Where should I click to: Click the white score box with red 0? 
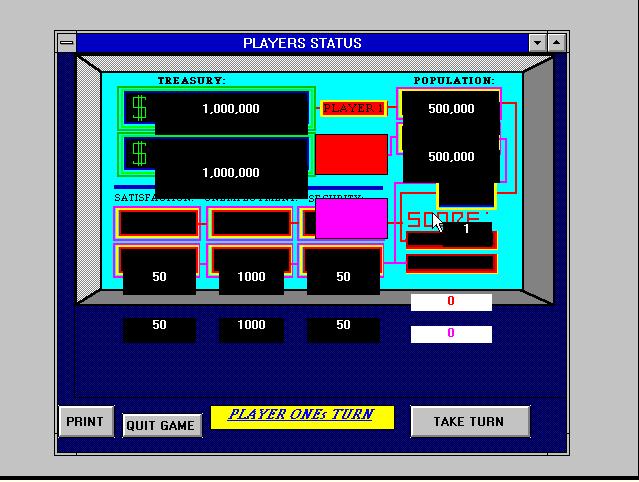451,301
